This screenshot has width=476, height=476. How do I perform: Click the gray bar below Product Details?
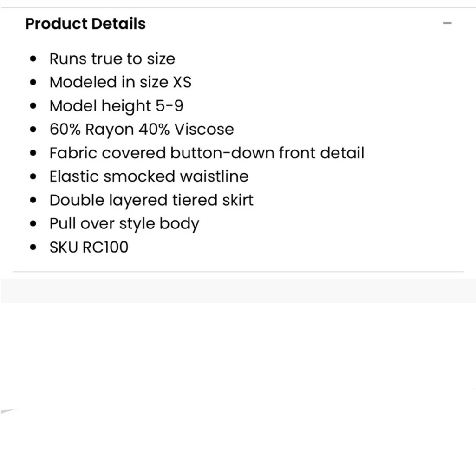(238, 291)
